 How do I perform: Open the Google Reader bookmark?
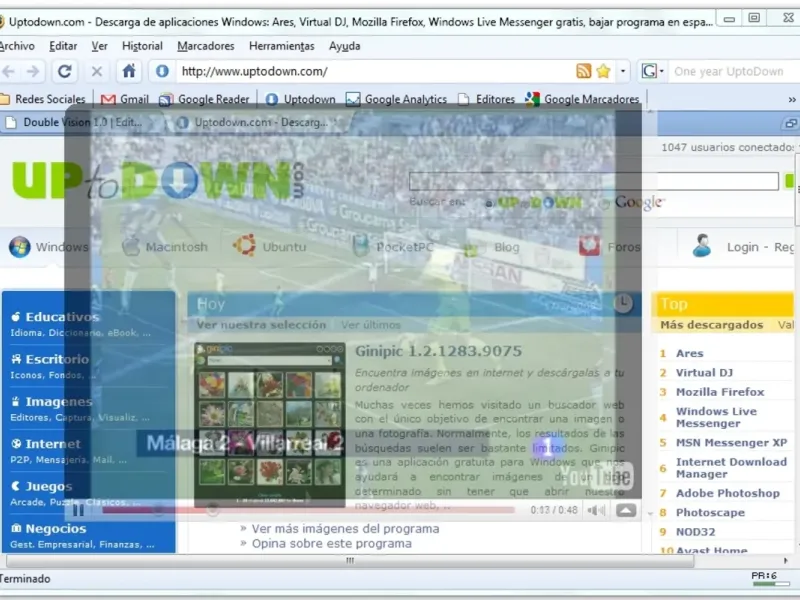[205, 99]
